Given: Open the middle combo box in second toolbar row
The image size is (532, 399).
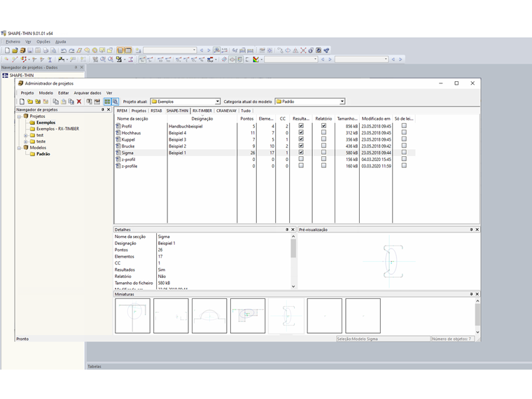Looking at the screenshot, I should point(291,59).
